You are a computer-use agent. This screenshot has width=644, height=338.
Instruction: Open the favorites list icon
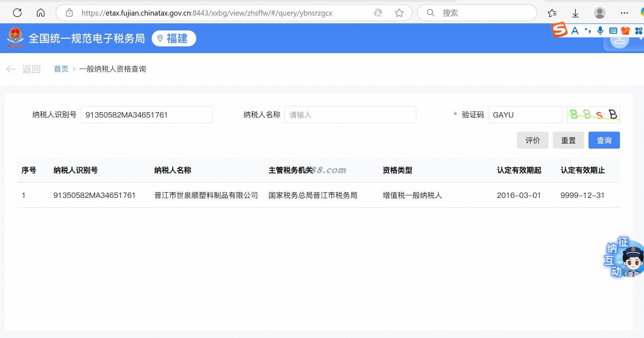(x=552, y=13)
